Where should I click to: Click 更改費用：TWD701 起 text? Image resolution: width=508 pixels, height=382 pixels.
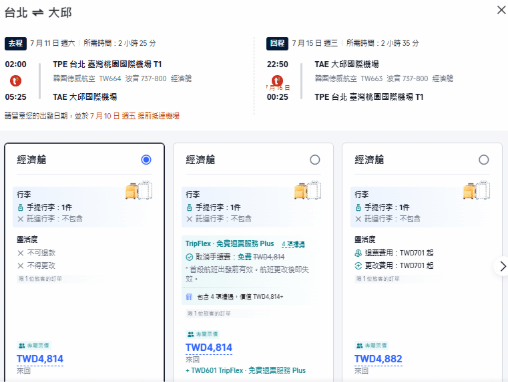coord(399,266)
